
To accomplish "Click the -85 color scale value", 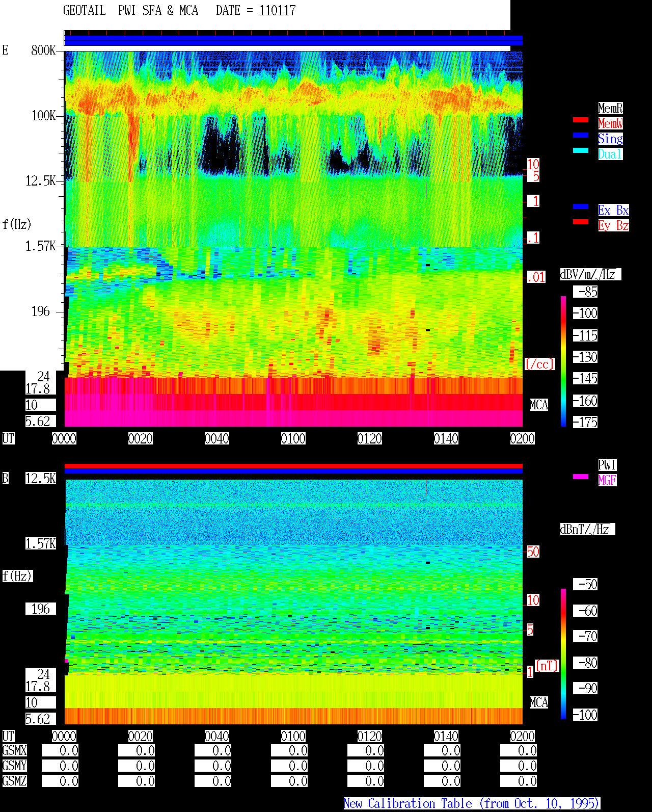I will 586,292.
